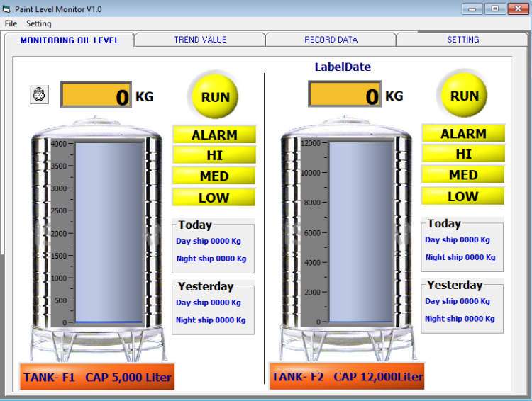Open the SETTING tab
Screen dimensions: 532x401
462,40
